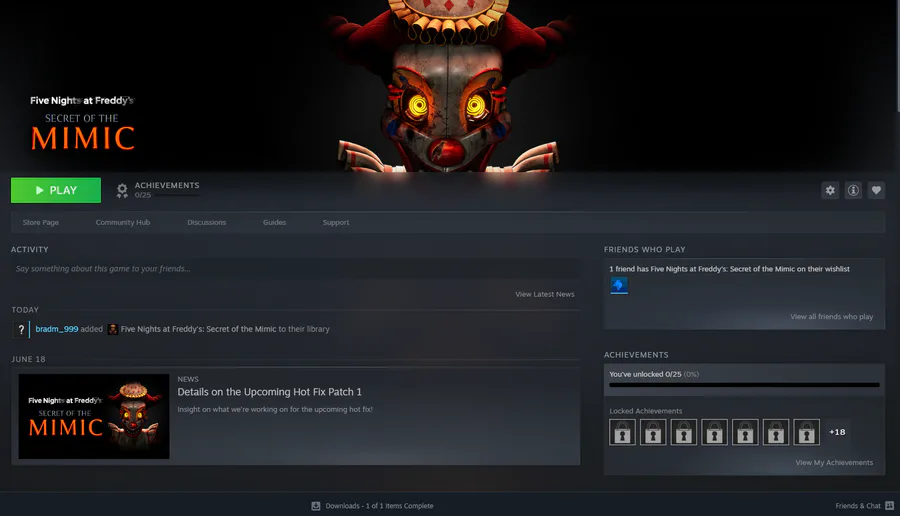The height and width of the screenshot is (516, 900).
Task: Open the Community Hub tab
Action: coord(123,222)
